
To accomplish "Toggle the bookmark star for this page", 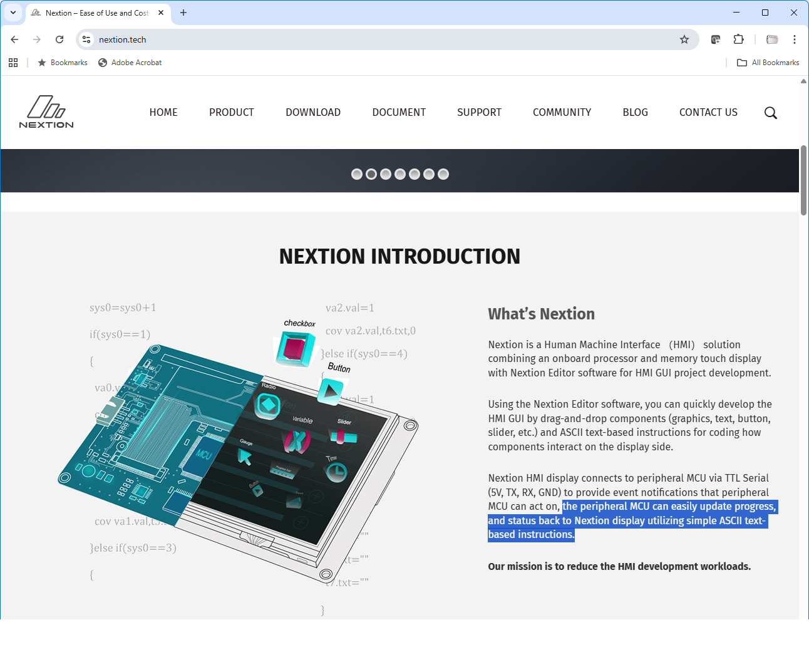I will (x=684, y=39).
